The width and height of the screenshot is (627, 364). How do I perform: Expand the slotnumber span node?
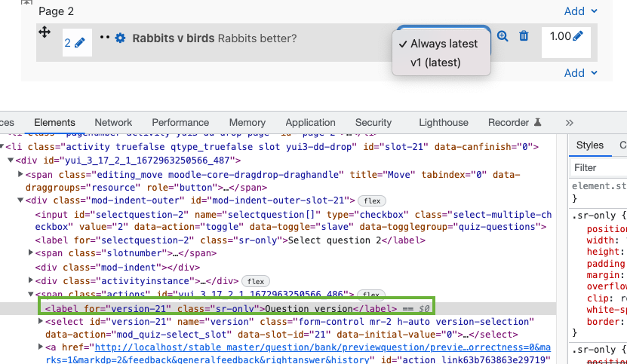coord(30,252)
